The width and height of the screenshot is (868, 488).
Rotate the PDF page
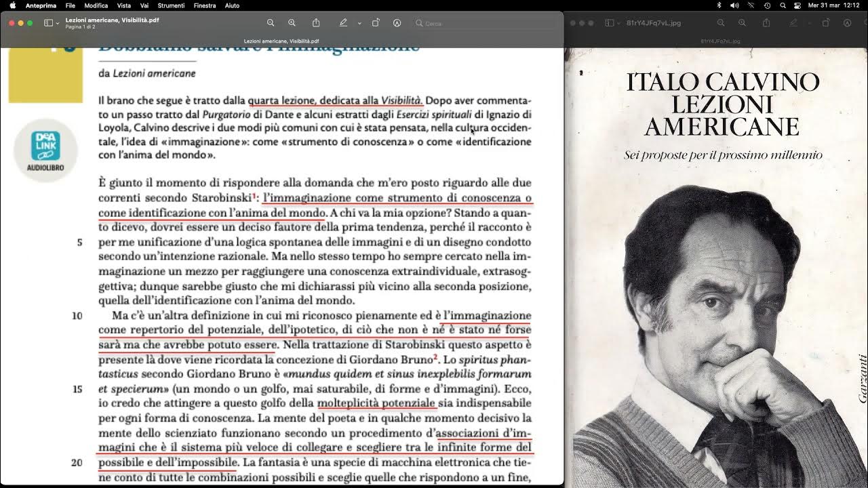[x=376, y=23]
